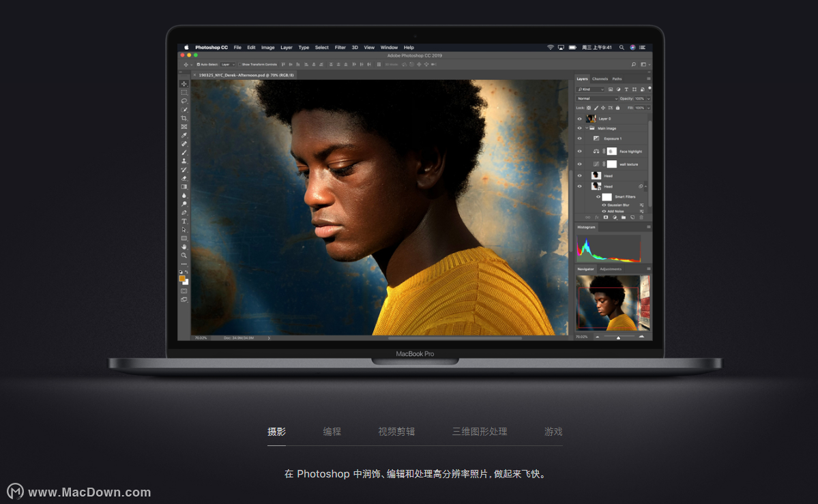Image resolution: width=818 pixels, height=504 pixels.
Task: Select the Move tool in the toolbox
Action: pos(184,83)
